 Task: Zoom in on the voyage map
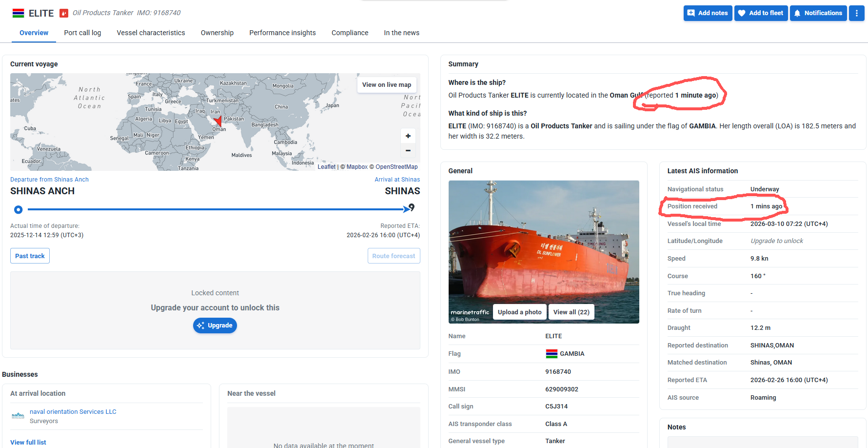point(408,136)
